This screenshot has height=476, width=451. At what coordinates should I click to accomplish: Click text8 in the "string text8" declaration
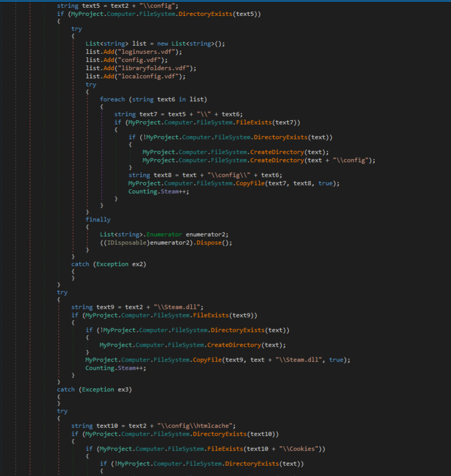[163, 175]
